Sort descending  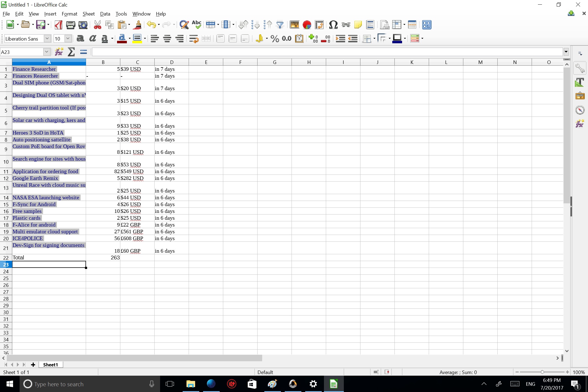[x=256, y=25]
